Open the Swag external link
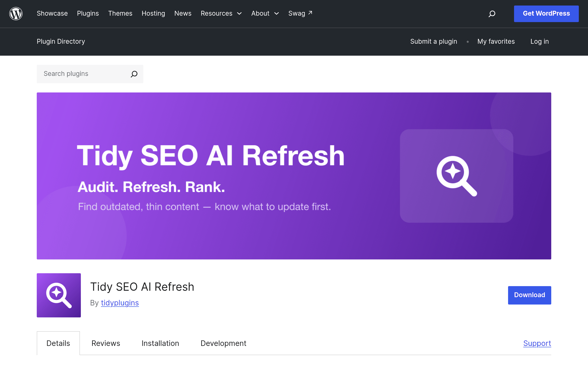The width and height of the screenshot is (588, 368). (300, 13)
